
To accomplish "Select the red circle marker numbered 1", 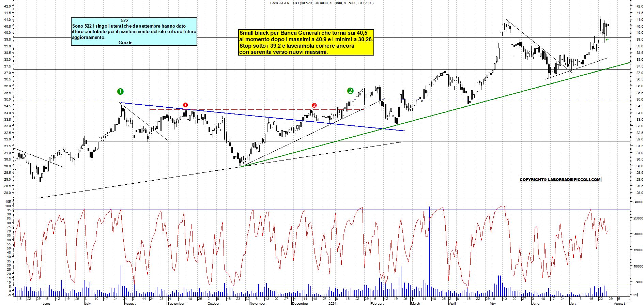I will click(x=185, y=105).
